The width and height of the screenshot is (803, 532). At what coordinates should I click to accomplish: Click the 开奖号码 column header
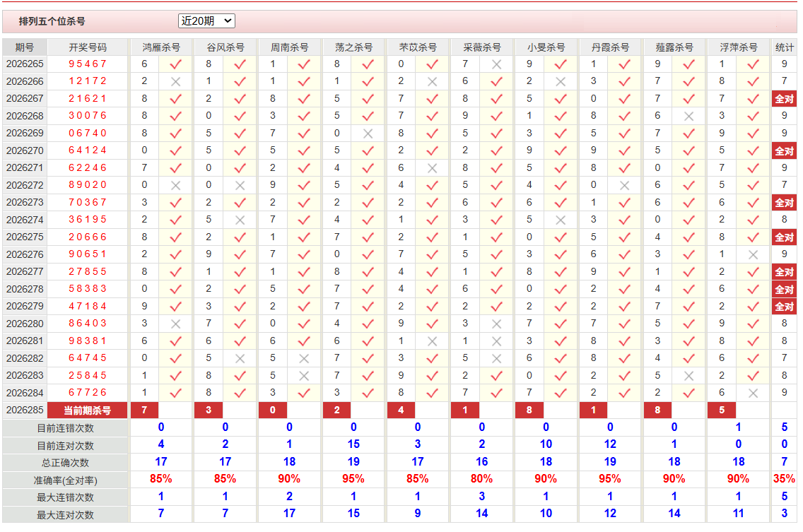pyautogui.click(x=88, y=47)
